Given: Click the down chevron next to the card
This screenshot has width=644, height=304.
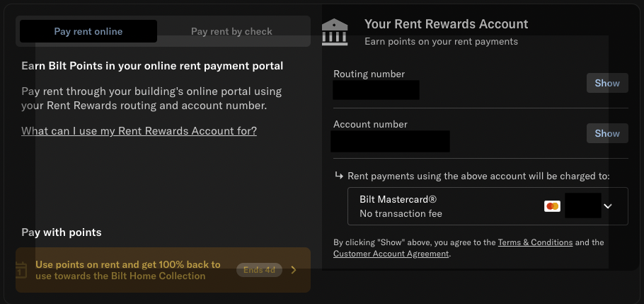Looking at the screenshot, I should 608,206.
